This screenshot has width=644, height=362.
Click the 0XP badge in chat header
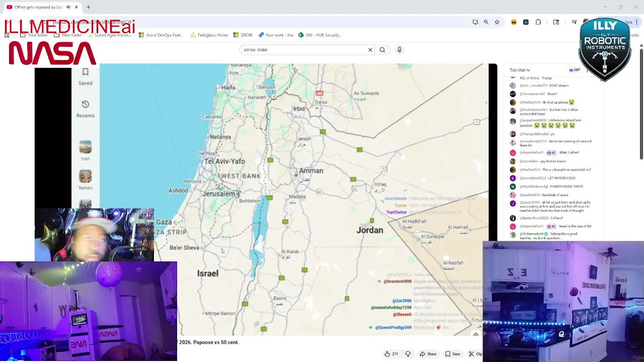click(x=575, y=70)
